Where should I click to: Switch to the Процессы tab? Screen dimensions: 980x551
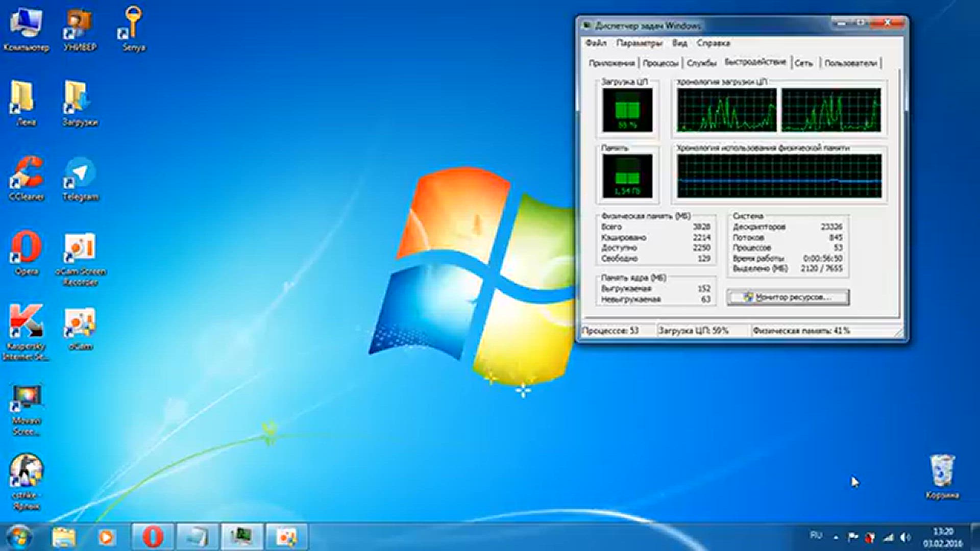(660, 63)
